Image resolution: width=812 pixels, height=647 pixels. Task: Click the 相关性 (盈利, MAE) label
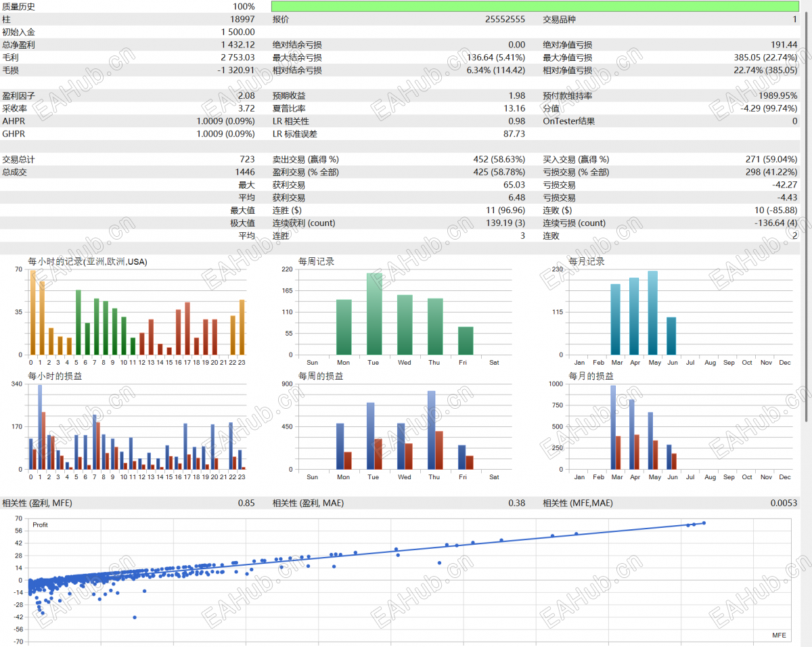point(308,504)
